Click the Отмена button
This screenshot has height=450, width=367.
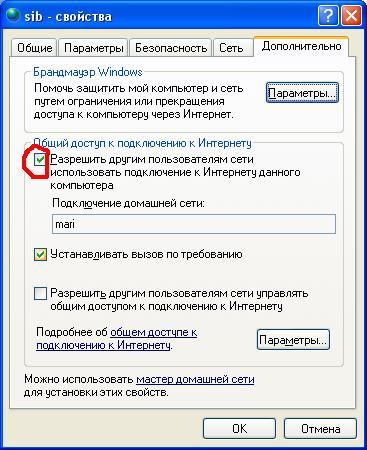click(320, 429)
